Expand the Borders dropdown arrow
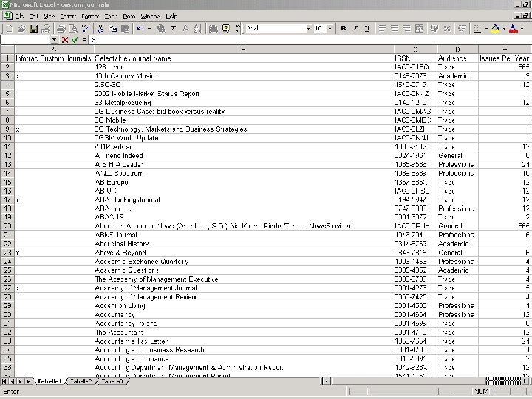Viewport: 532px width, 399px height. click(486, 29)
